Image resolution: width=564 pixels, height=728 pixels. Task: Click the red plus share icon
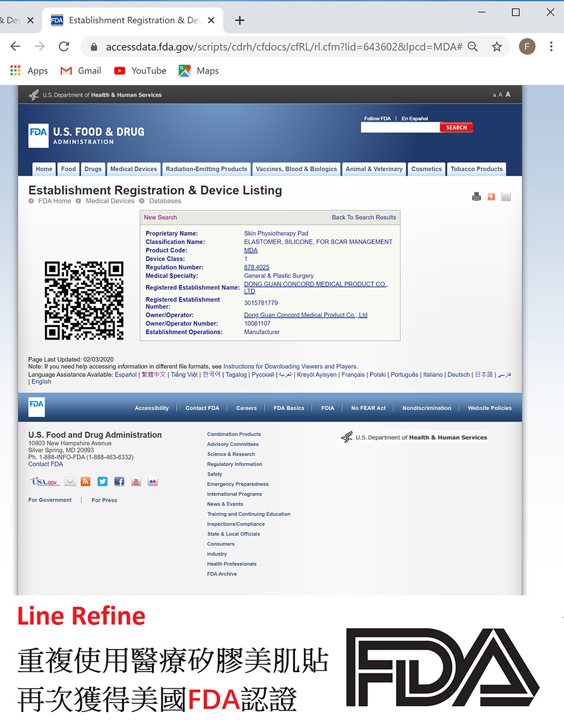[x=491, y=197]
